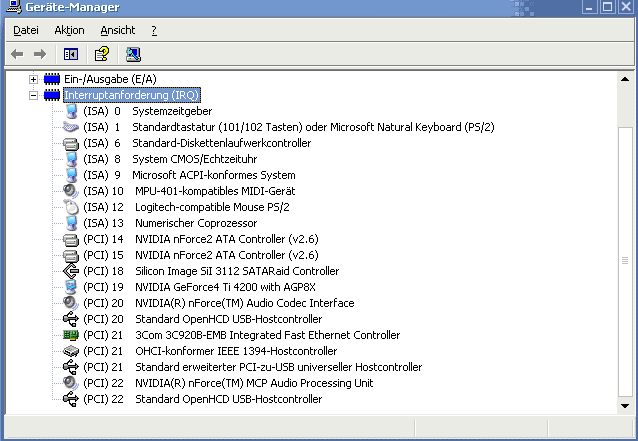Click the PCI-zu-USB universeller Hostcontroller icon
638x441 pixels.
pos(71,367)
